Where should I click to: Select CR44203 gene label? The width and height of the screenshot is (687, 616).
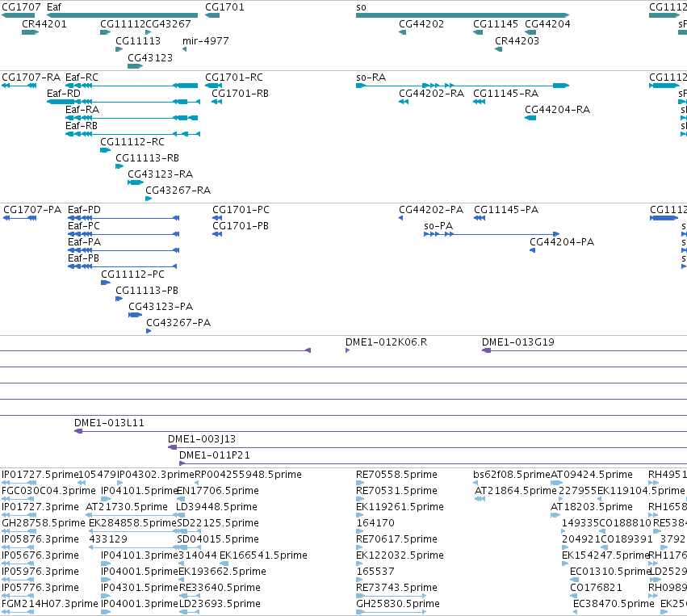[517, 40]
